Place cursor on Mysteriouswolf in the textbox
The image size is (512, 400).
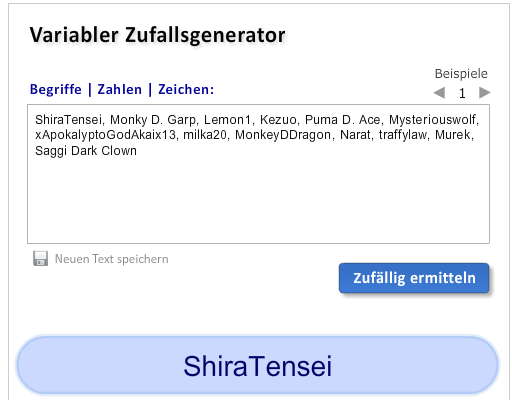click(433, 120)
